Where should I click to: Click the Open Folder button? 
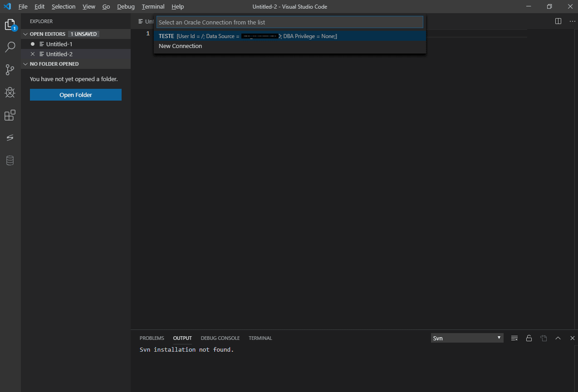coord(75,94)
